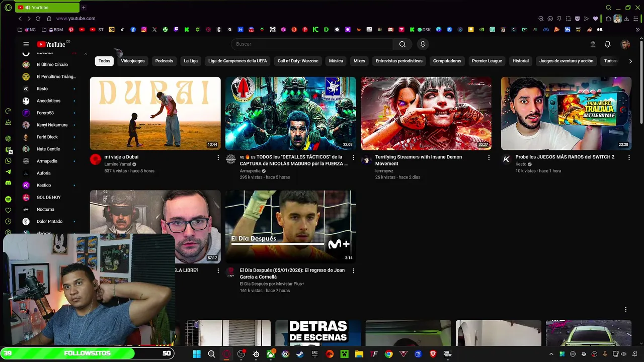Screen dimensions: 644x362
Task: Open X (Twitter) bookmark
Action: tap(154, 30)
